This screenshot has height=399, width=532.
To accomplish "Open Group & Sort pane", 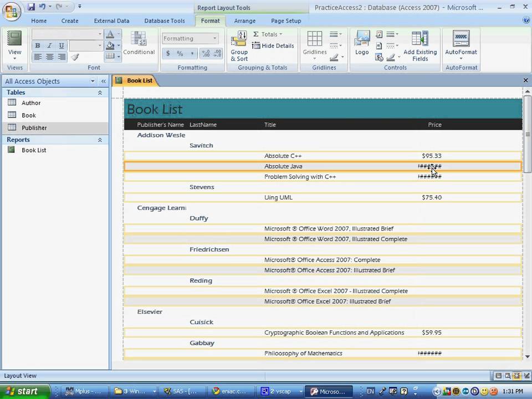I will (x=239, y=46).
